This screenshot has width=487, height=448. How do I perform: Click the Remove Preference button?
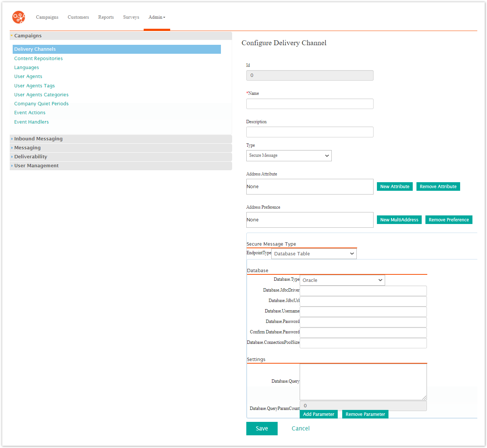(x=449, y=220)
